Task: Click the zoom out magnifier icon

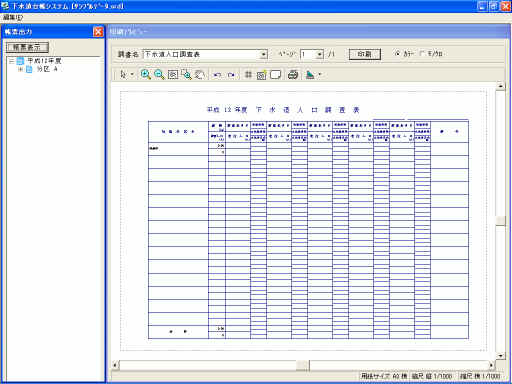Action: click(159, 75)
